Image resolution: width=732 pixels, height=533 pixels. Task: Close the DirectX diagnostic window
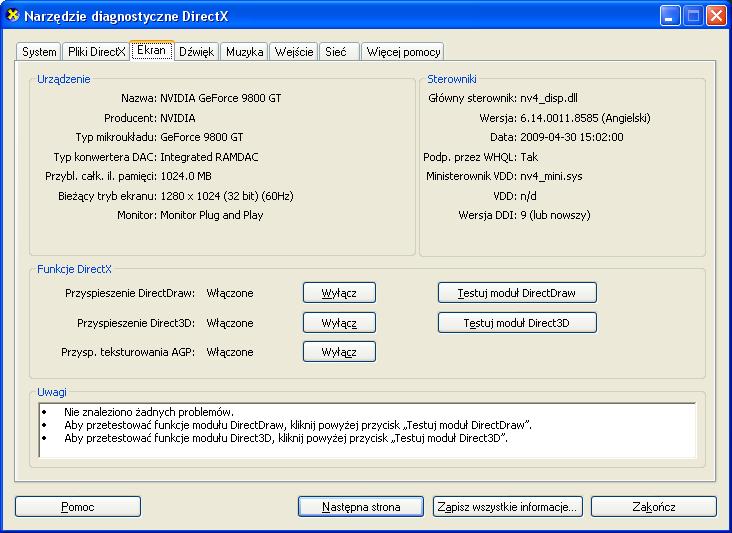click(x=715, y=15)
